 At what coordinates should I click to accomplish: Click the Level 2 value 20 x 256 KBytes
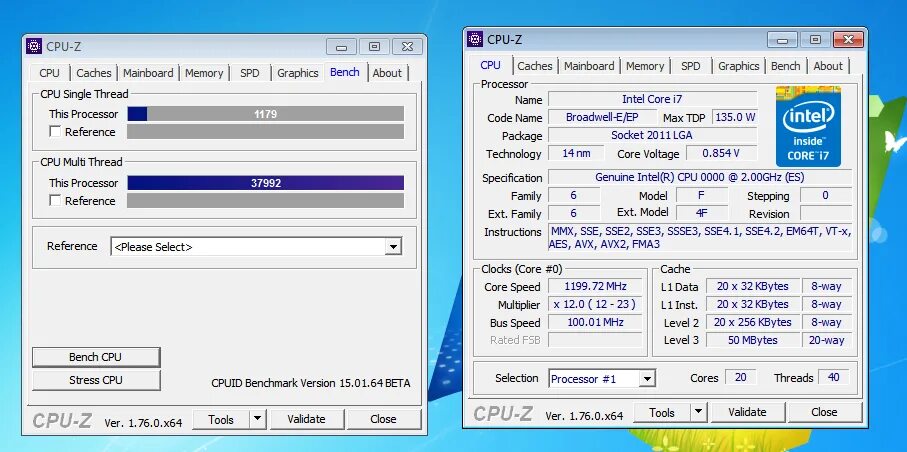point(753,322)
